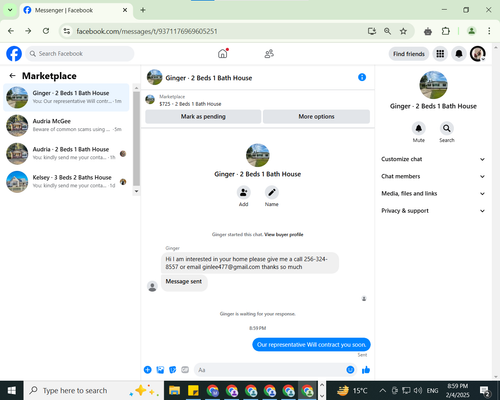Screen dimensions: 500x400
Task: Open the Home feed icon
Action: click(223, 54)
